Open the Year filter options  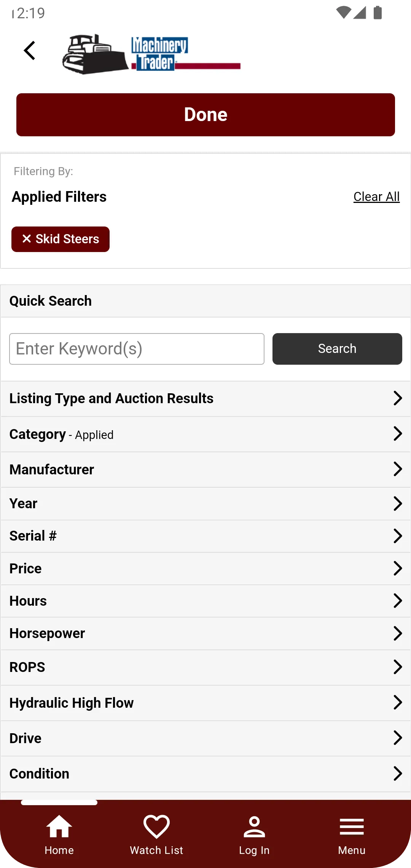pos(205,504)
